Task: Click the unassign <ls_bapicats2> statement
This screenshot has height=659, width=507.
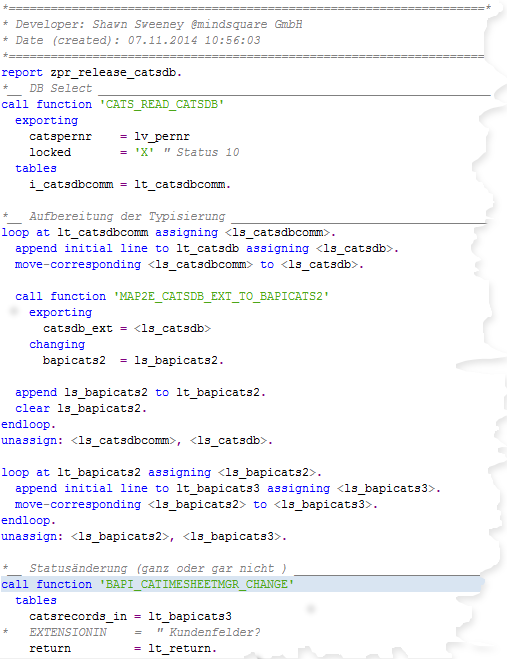Action: [x=144, y=536]
